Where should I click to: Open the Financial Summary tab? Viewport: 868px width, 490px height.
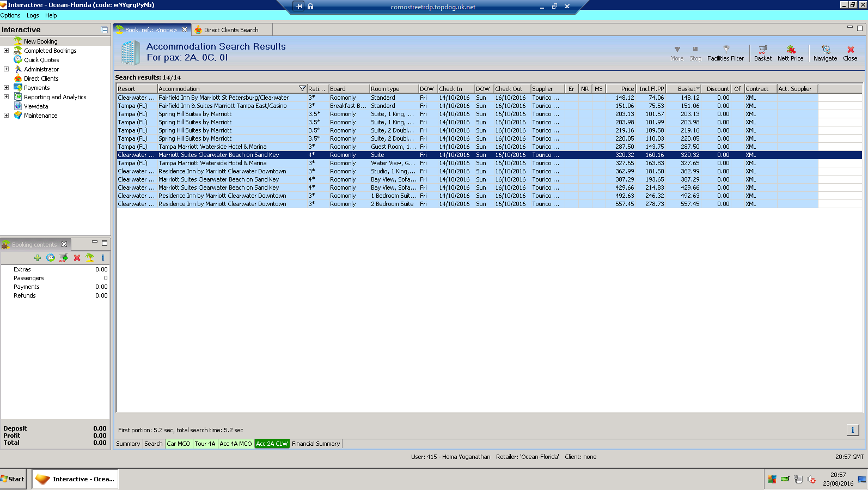click(x=316, y=444)
